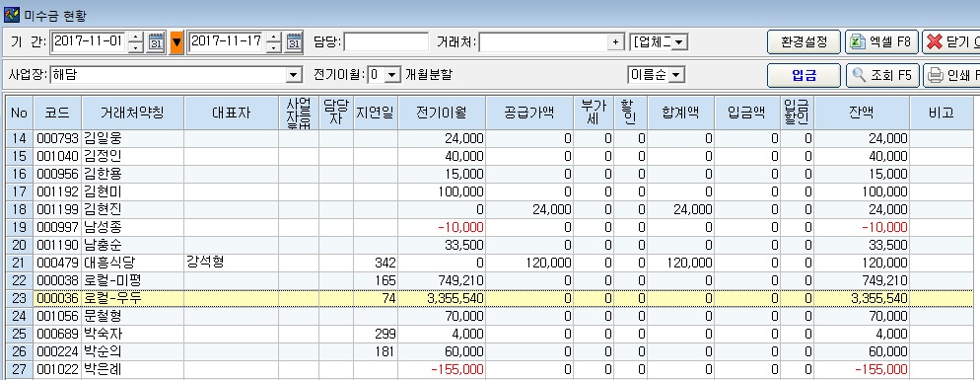Sort by 공급가액 column header
The height and width of the screenshot is (380, 980).
click(x=529, y=113)
